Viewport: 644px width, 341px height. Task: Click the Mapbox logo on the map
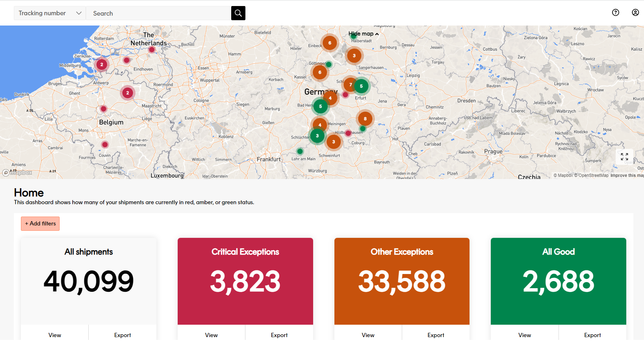(17, 173)
